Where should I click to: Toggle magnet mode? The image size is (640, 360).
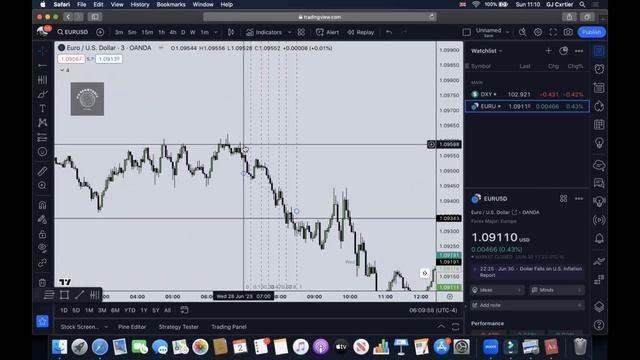pyautogui.click(x=42, y=204)
